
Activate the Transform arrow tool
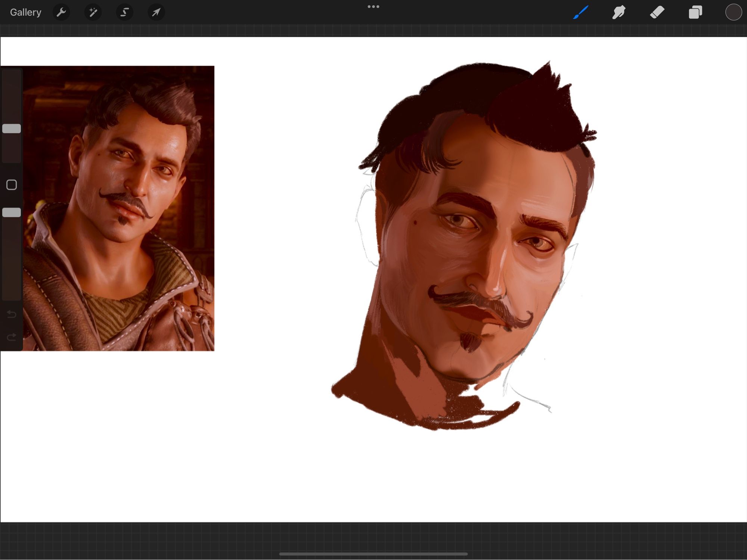[x=156, y=12]
